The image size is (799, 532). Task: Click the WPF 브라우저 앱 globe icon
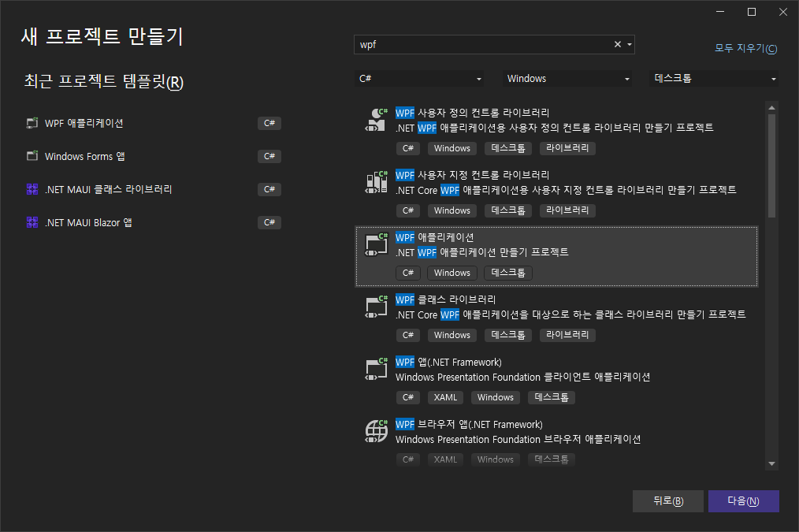tap(376, 431)
